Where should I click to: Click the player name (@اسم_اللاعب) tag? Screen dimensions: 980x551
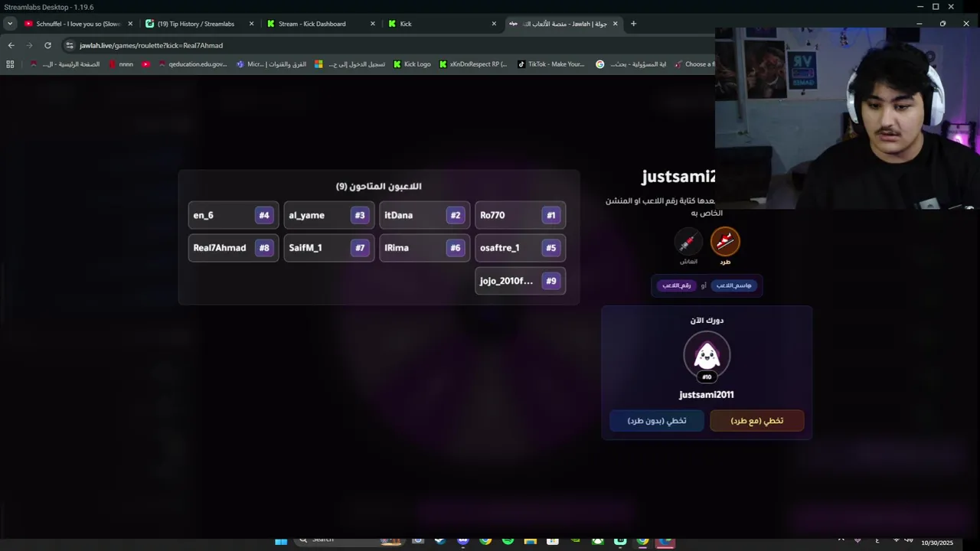(x=733, y=285)
